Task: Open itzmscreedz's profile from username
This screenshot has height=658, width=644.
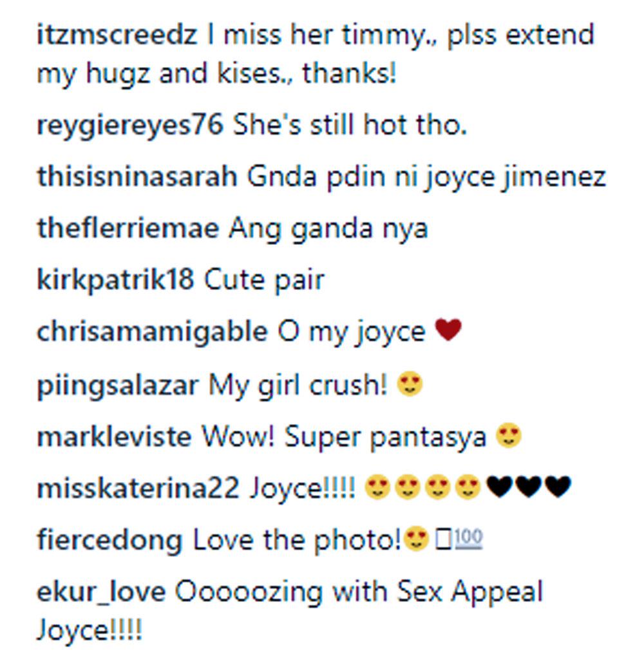Action: (117, 34)
